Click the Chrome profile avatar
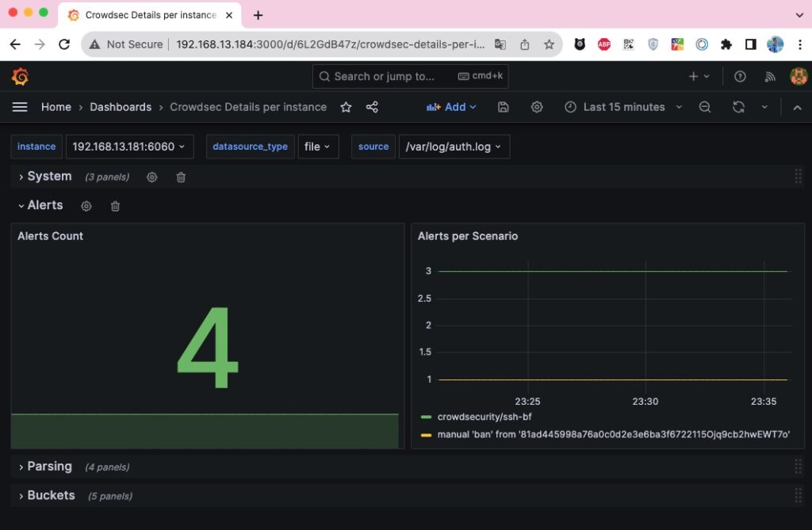Viewport: 812px width, 530px height. click(x=776, y=44)
